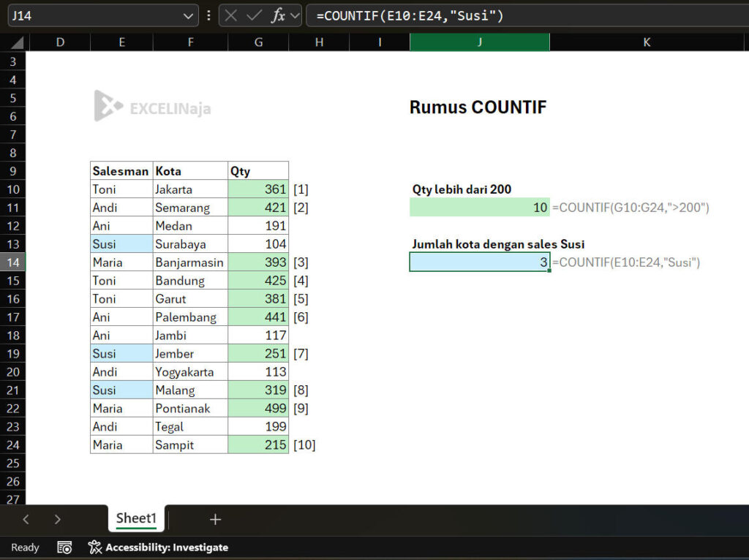Select column J by its header
The width and height of the screenshot is (749, 560).
click(x=478, y=42)
